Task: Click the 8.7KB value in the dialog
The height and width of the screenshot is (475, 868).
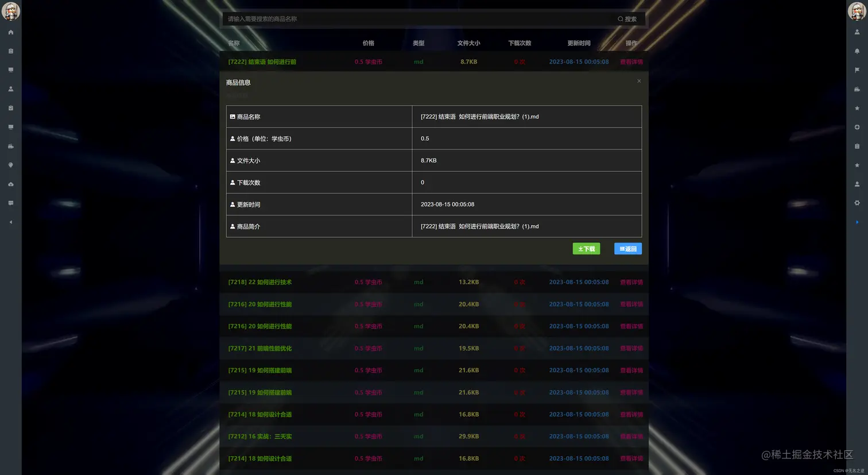Action: pos(428,160)
